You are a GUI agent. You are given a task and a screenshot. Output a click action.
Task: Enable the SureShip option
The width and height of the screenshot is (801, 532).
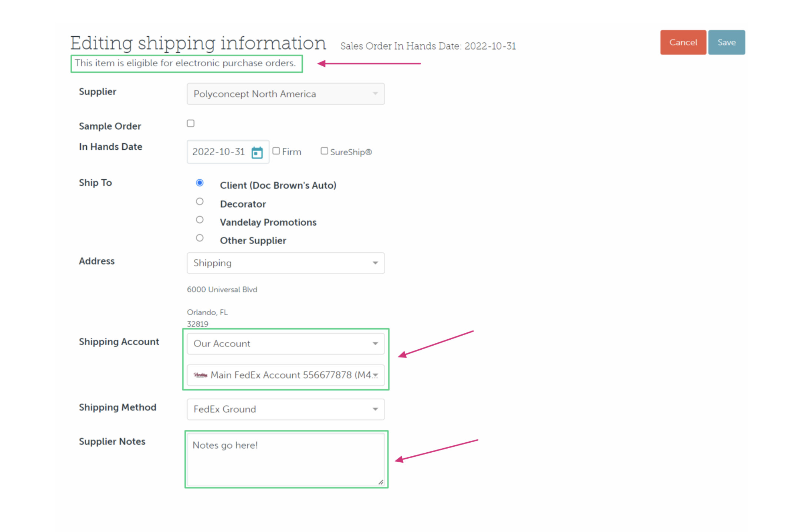point(324,151)
